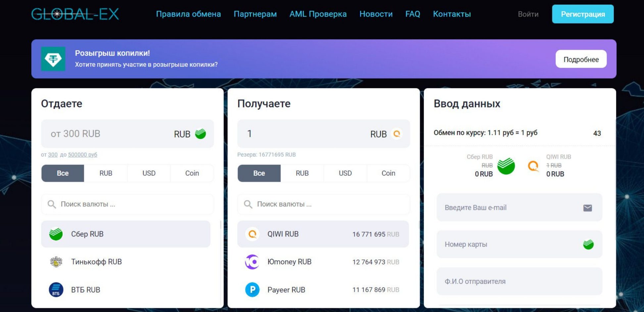This screenshot has height=312, width=644.
Task: Click the countdown number 43
Action: tap(597, 133)
